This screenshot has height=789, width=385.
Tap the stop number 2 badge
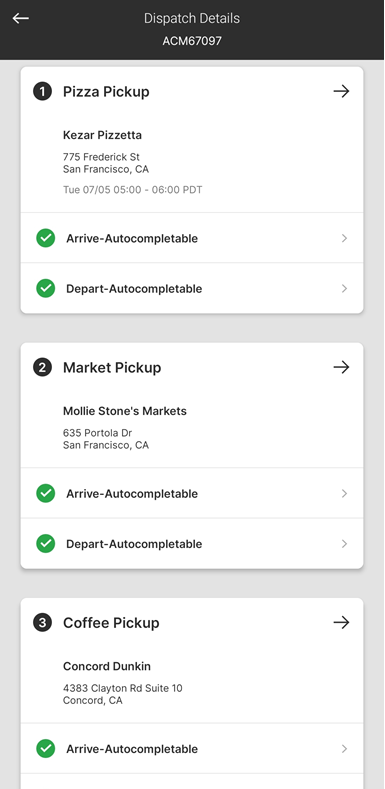[42, 367]
